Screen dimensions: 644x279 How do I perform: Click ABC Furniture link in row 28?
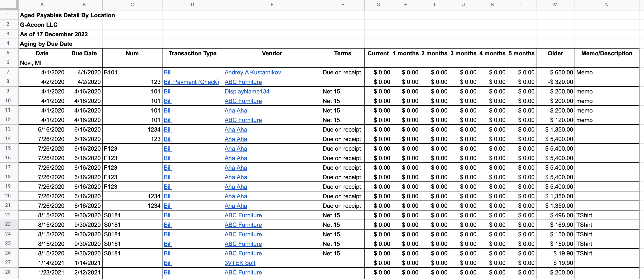(x=243, y=272)
